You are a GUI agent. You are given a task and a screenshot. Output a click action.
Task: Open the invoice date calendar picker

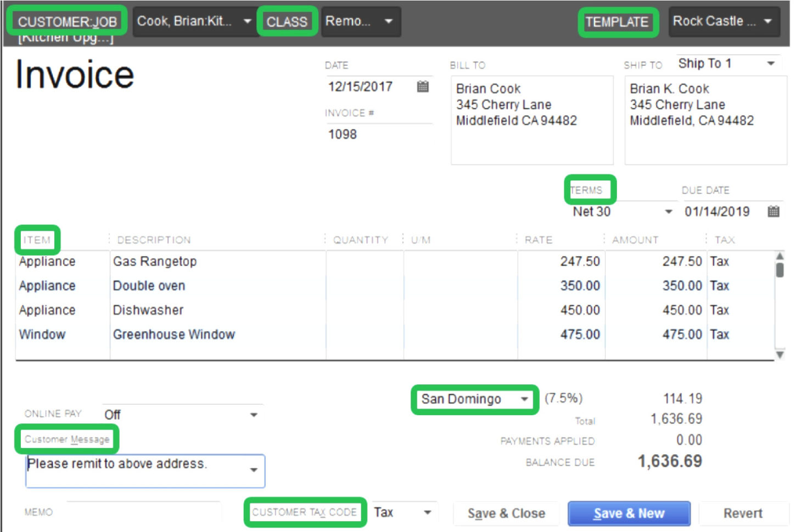pyautogui.click(x=423, y=87)
